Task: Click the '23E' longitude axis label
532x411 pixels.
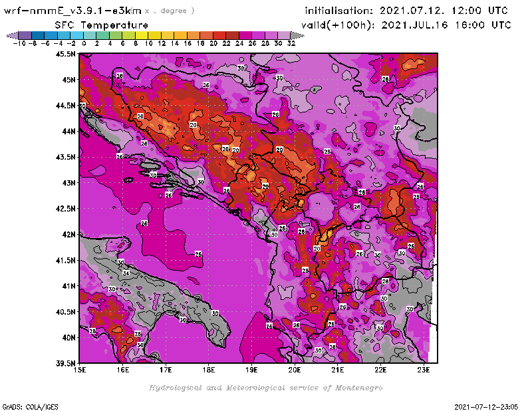Action: click(424, 370)
